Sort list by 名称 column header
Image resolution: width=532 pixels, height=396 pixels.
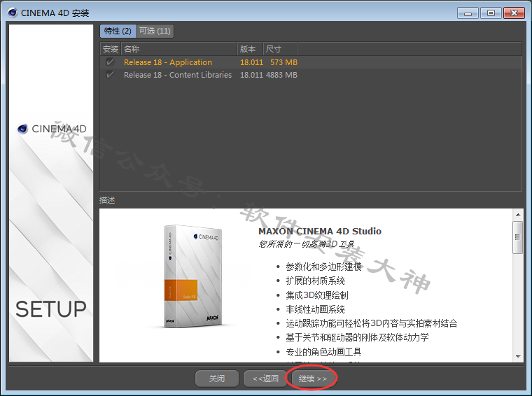point(178,49)
